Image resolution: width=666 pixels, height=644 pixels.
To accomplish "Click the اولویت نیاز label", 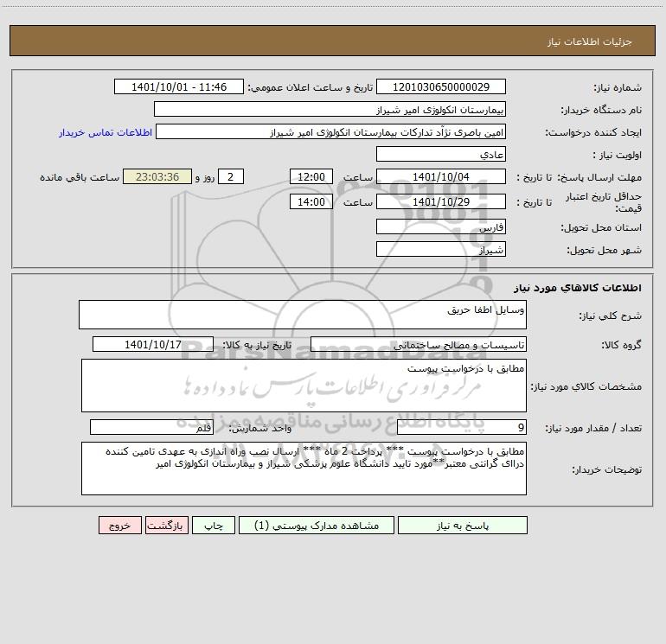I will click(618, 156).
